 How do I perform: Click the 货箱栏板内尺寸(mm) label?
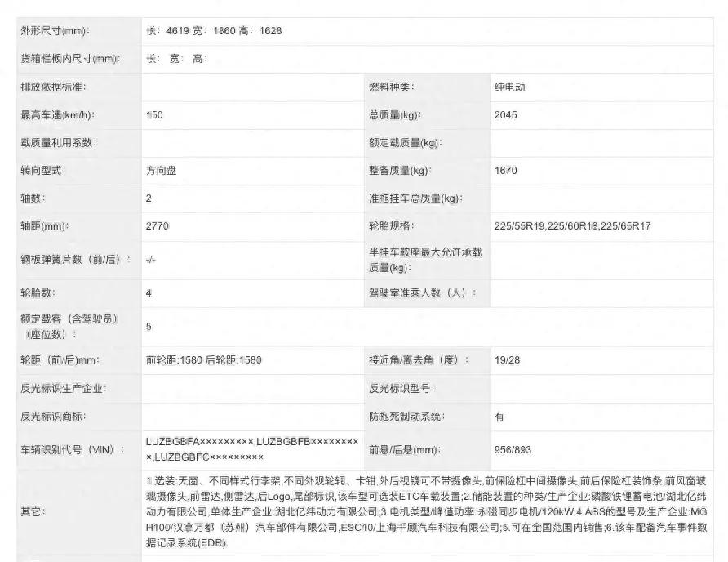coord(70,58)
